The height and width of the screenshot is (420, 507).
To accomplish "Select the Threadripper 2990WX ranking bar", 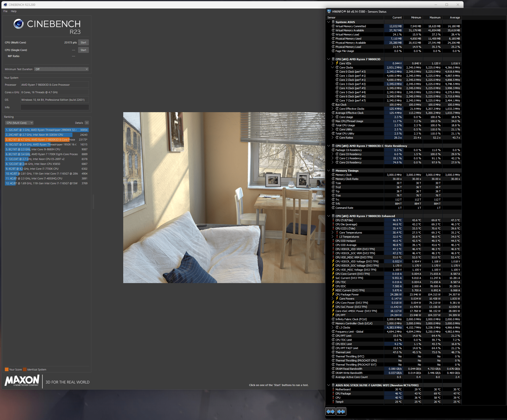I will tap(47, 130).
